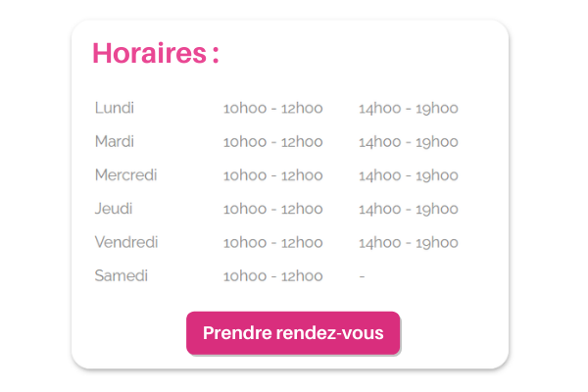This screenshot has width=588, height=392.
Task: Click Lundi afternoon hours 14h00 - 19h00
Action: (408, 109)
